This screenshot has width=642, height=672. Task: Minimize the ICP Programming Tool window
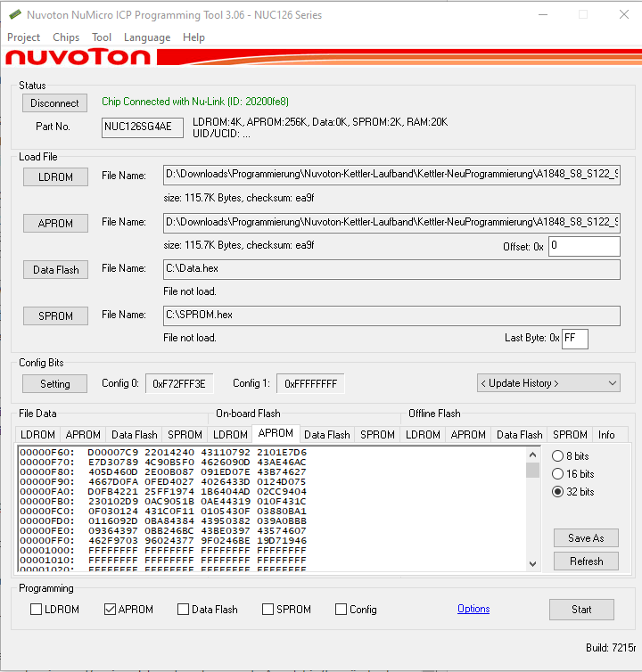pyautogui.click(x=543, y=14)
